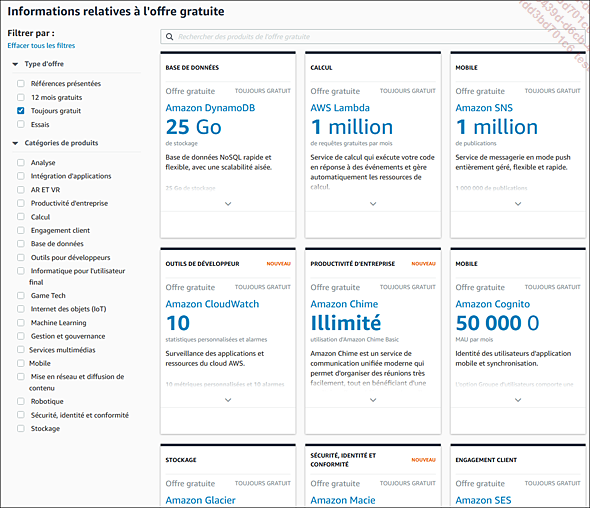This screenshot has width=590, height=508.
Task: Click '25 Go' on the DynamoDB card
Action: tap(193, 127)
